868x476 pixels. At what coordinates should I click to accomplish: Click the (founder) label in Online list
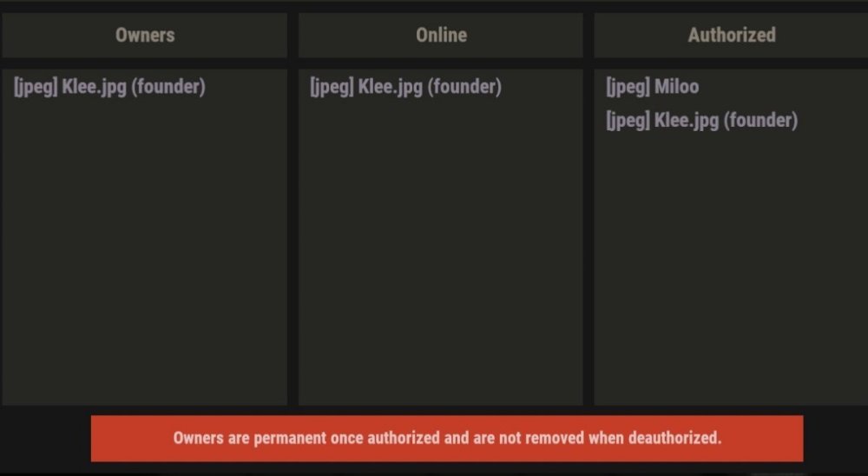464,87
